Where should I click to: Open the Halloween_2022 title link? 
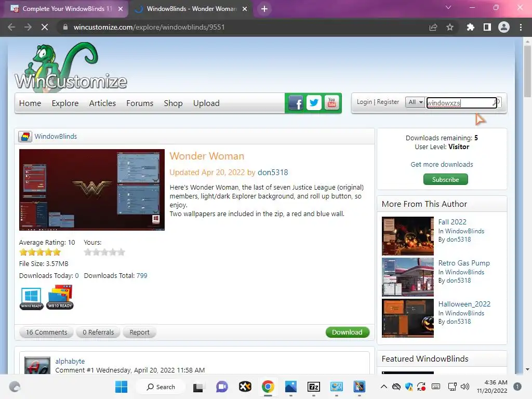pos(464,304)
